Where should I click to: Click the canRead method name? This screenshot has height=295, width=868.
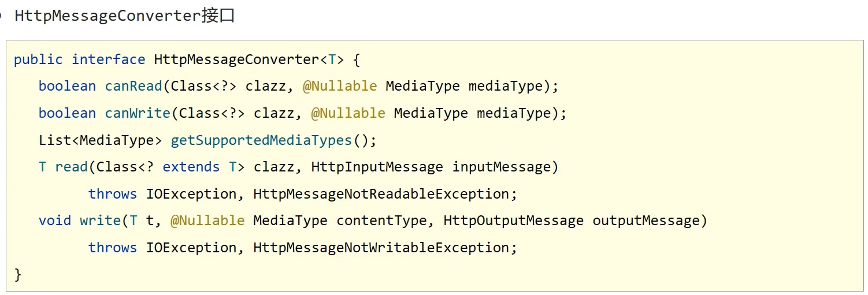[x=133, y=86]
